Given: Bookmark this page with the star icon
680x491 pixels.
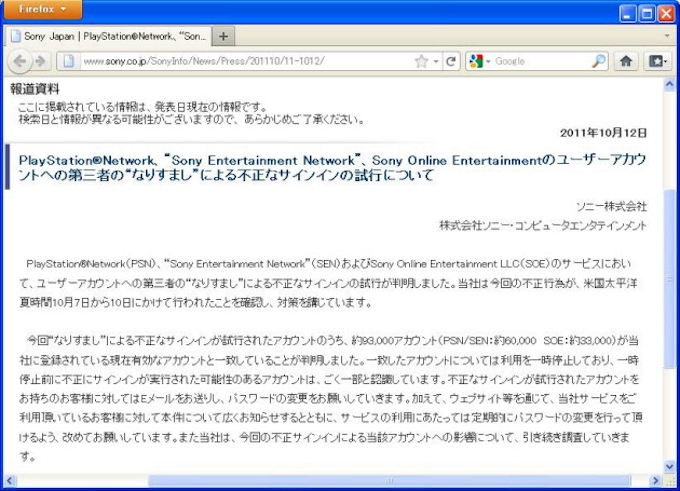Looking at the screenshot, I should click(x=422, y=61).
